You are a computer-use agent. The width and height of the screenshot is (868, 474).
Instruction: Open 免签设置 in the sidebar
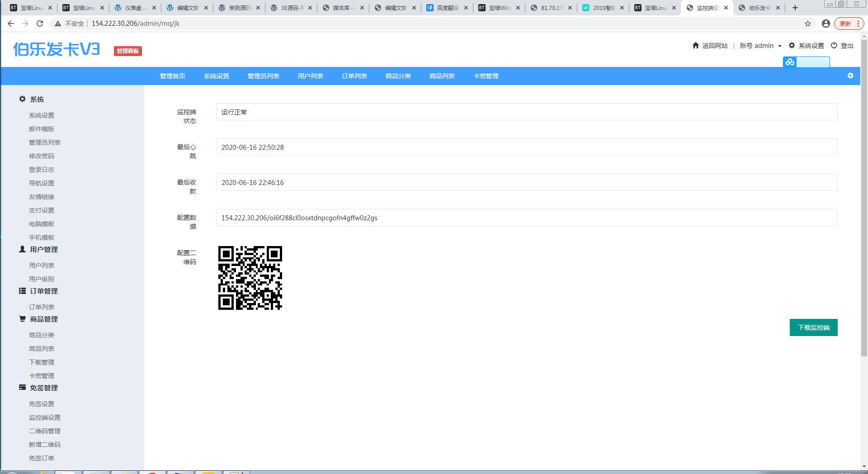[42, 404]
